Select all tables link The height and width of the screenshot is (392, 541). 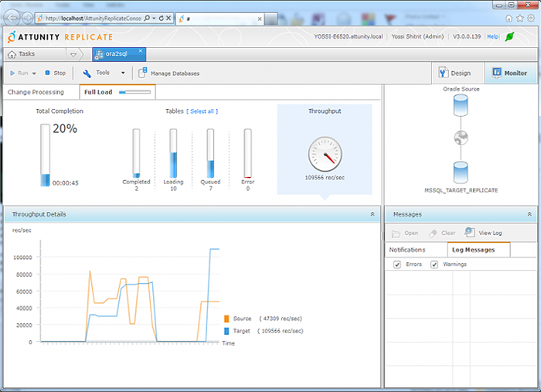click(202, 111)
